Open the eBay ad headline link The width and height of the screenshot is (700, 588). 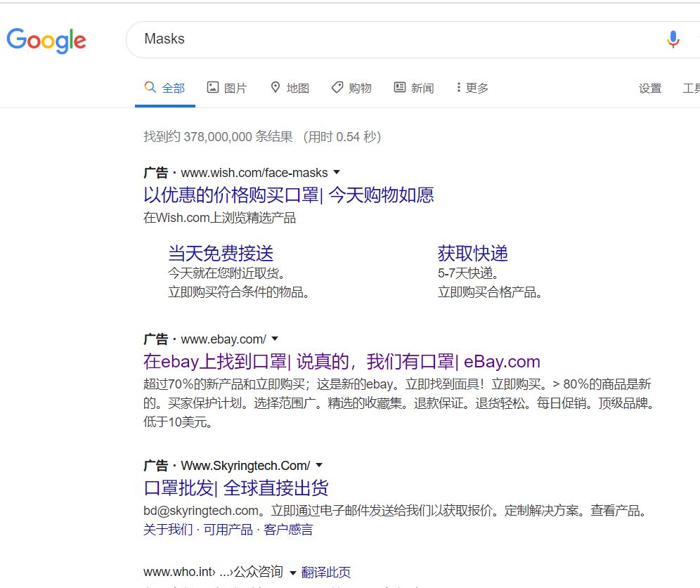[x=342, y=362]
